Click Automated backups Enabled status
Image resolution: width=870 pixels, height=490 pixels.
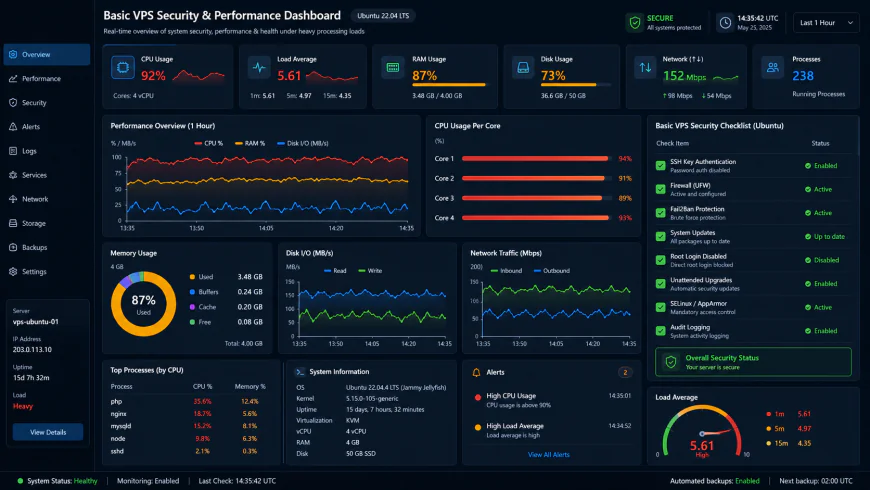(x=715, y=481)
